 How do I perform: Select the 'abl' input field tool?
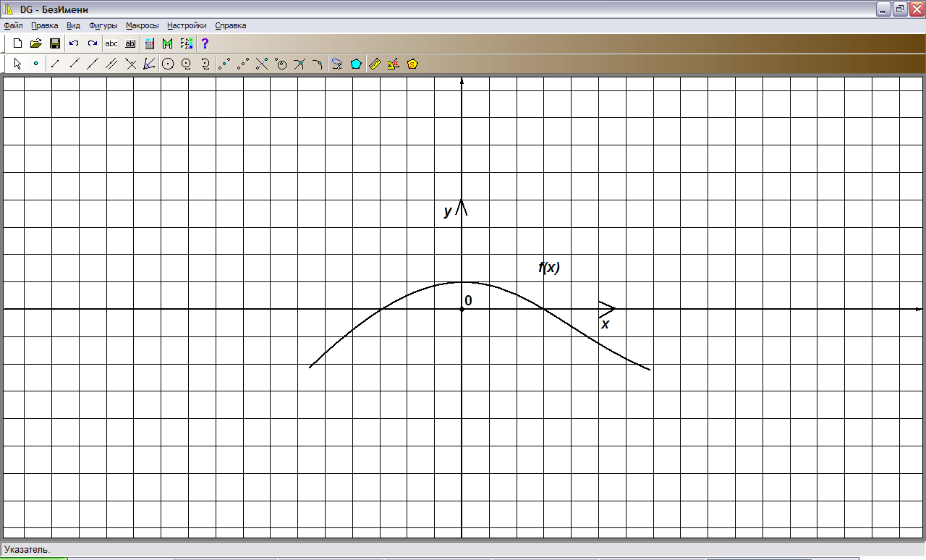point(130,43)
